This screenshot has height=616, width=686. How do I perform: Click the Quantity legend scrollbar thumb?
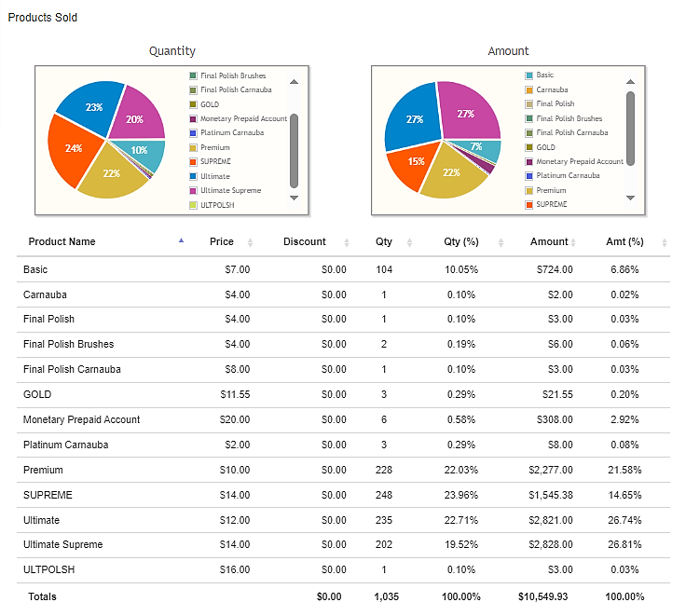294,151
